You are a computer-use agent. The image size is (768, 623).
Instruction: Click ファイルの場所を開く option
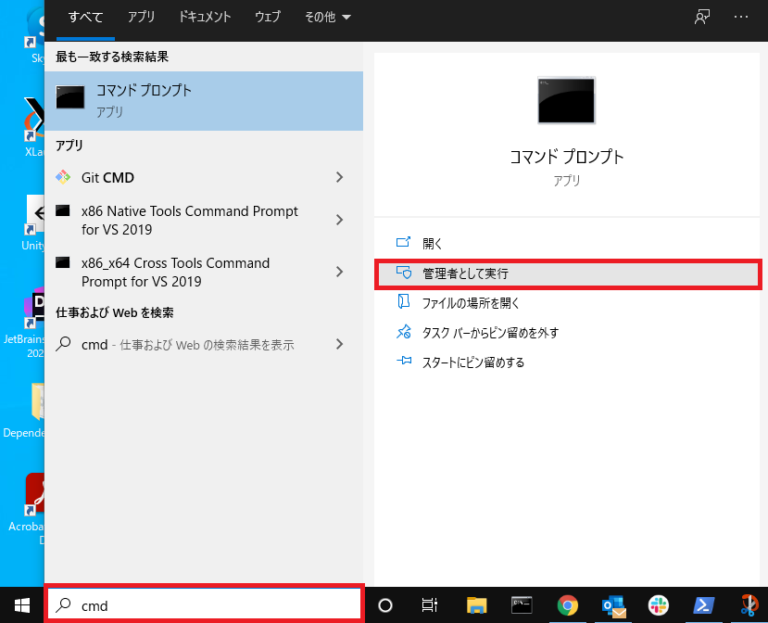[567, 303]
